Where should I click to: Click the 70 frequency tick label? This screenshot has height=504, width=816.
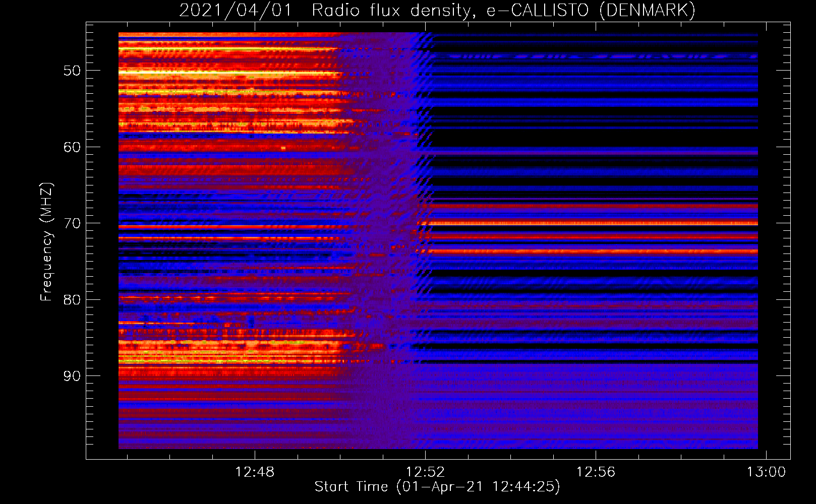pos(72,223)
